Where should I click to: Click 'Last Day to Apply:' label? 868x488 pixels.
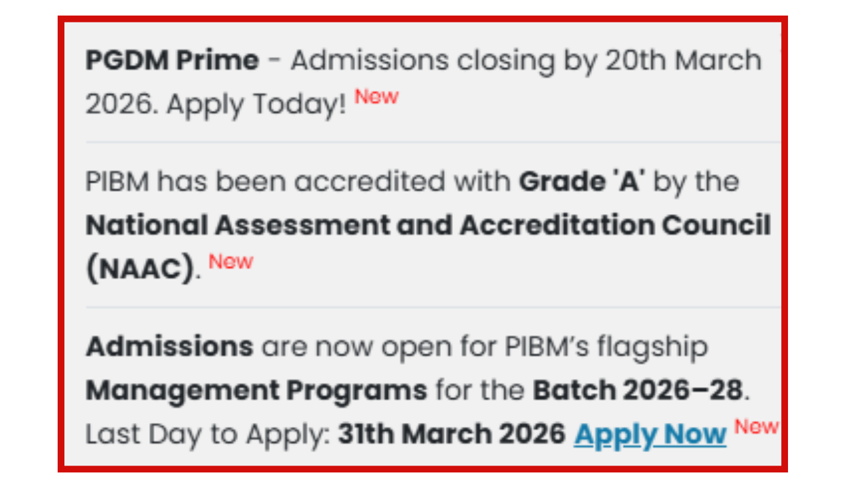[208, 434]
